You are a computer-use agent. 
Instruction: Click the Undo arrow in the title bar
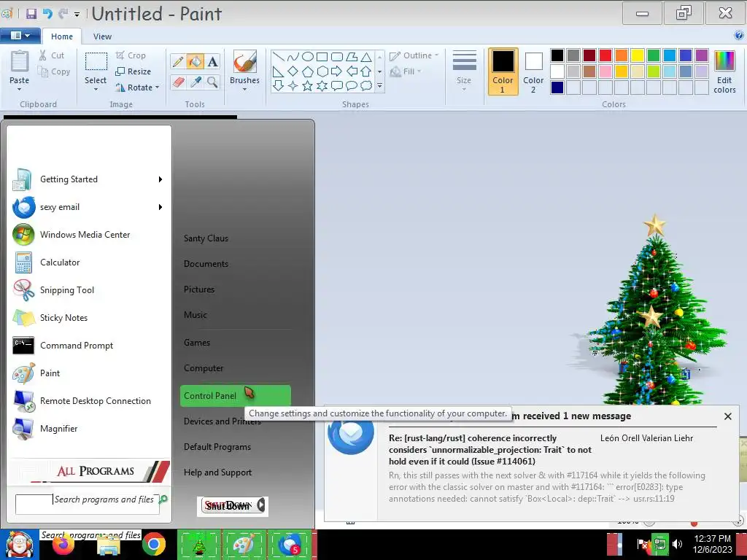pos(47,13)
